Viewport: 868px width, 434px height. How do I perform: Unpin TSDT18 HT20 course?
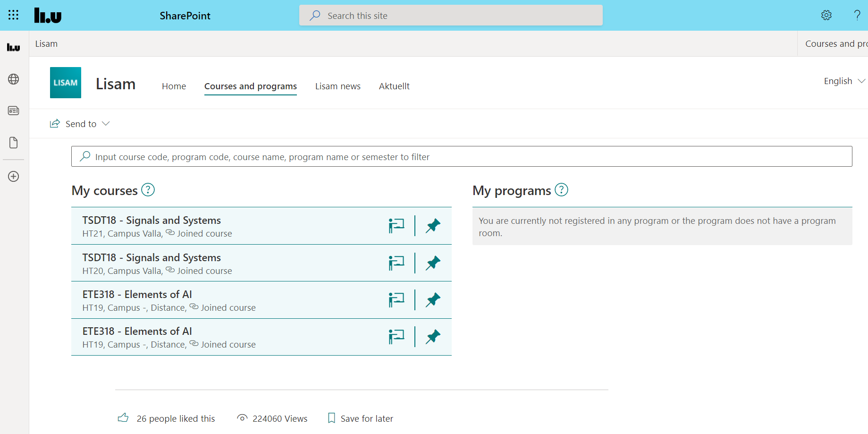coord(433,263)
